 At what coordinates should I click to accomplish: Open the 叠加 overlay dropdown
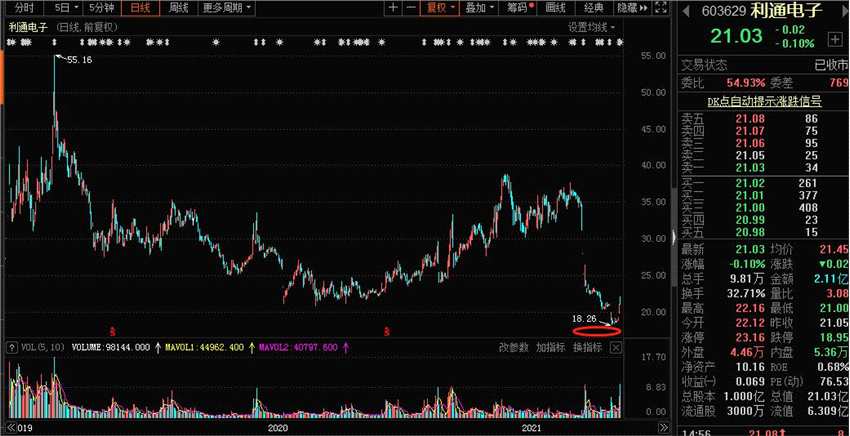pos(479,8)
